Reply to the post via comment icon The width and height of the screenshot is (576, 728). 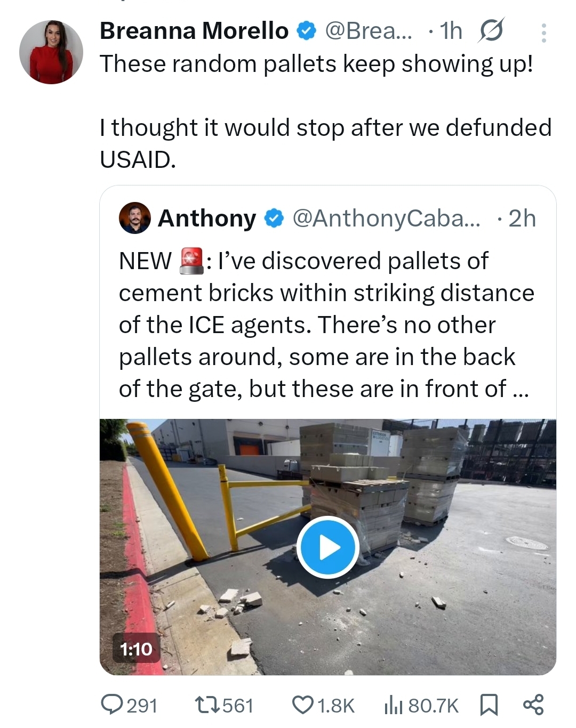112,705
